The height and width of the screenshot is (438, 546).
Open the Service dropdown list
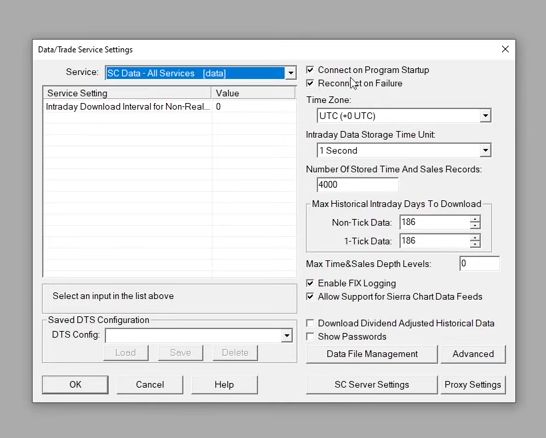pos(290,73)
